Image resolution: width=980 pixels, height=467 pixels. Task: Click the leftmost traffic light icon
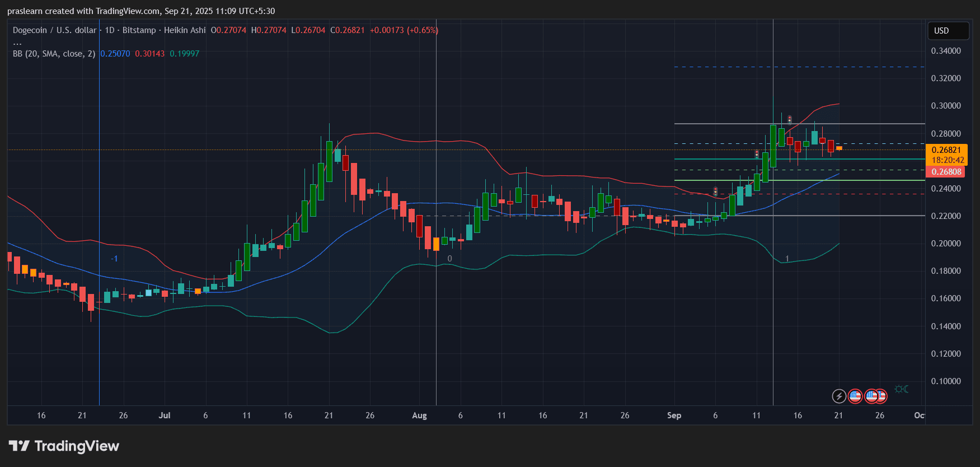(715, 192)
